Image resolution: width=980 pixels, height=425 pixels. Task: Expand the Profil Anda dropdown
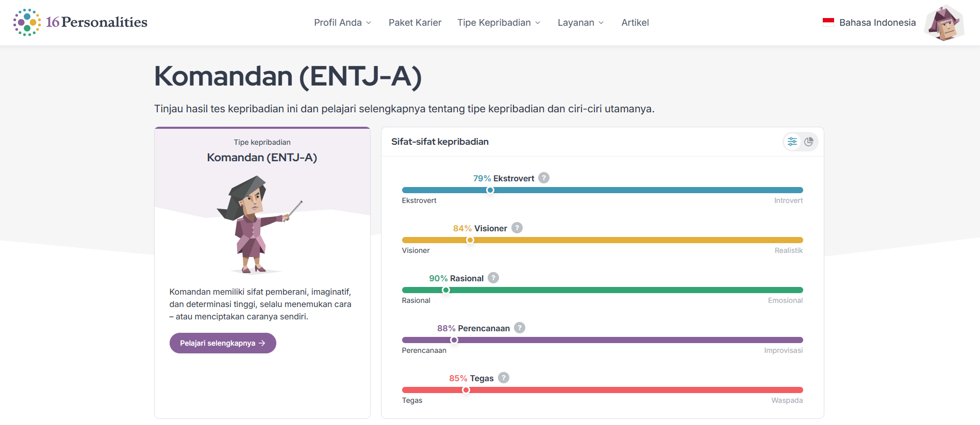click(342, 23)
